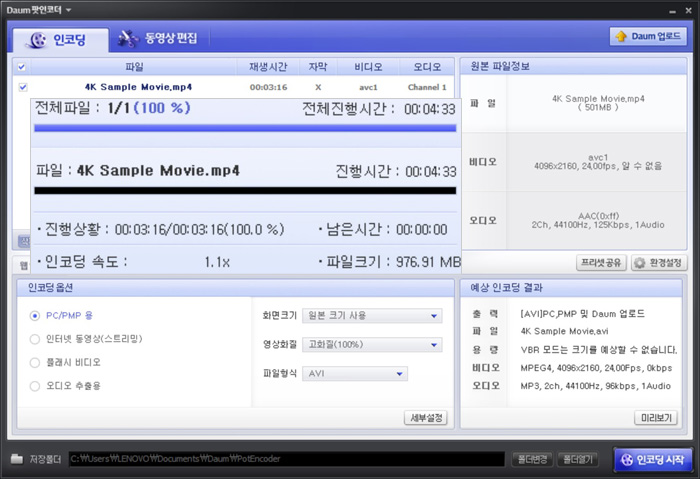Click the 폴더열기 button

click(577, 460)
